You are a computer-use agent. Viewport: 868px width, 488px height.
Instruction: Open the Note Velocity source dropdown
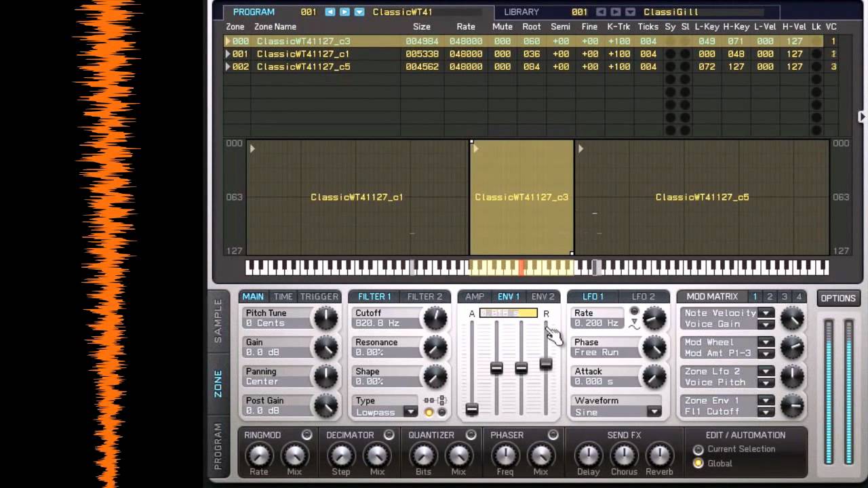point(766,313)
